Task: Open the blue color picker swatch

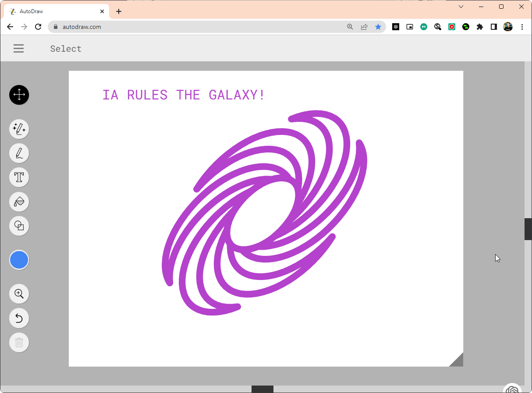Action: (x=19, y=260)
